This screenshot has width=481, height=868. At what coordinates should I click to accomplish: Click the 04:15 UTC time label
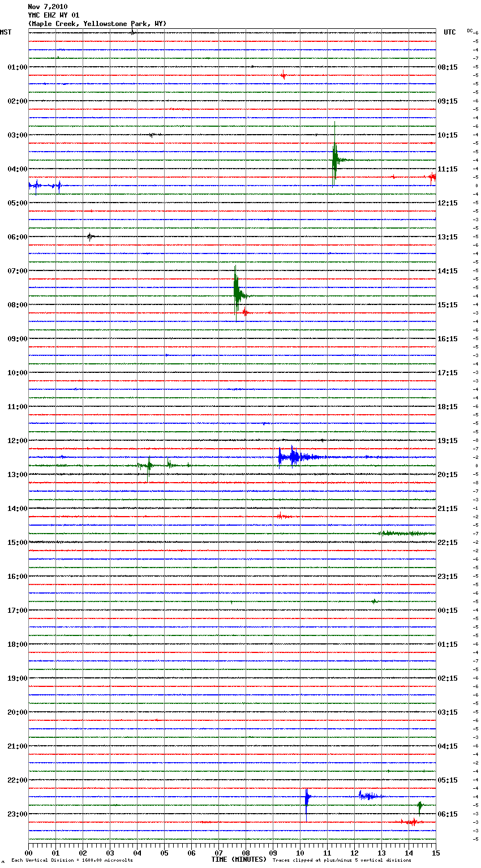448,746
